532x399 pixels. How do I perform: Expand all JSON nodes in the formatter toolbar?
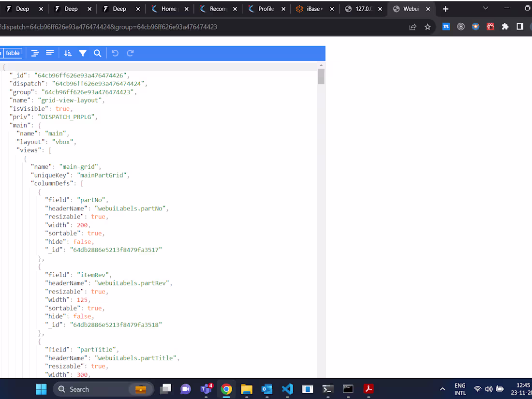35,53
